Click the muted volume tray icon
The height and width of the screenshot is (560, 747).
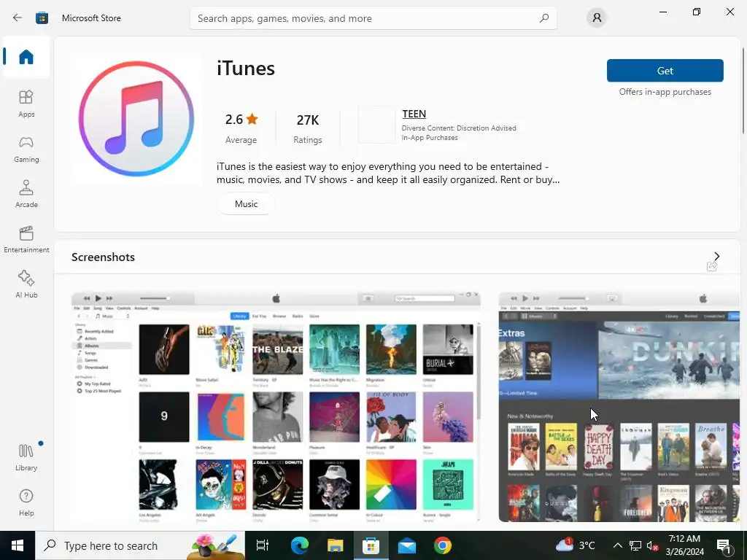point(653,545)
